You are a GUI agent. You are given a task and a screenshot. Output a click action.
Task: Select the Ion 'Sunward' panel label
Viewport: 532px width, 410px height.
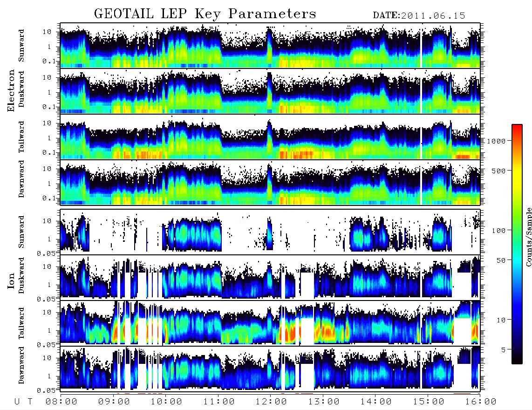pos(21,232)
